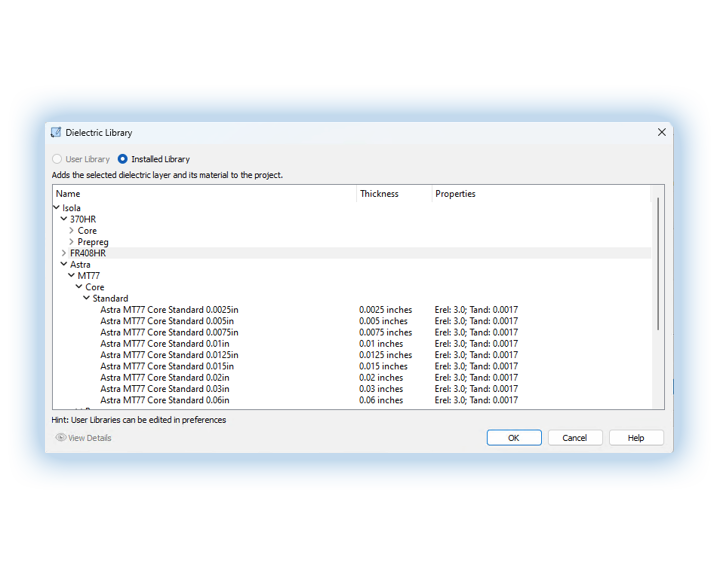
Task: Expand the Prepreg node under 370HR
Action: pyautogui.click(x=71, y=242)
